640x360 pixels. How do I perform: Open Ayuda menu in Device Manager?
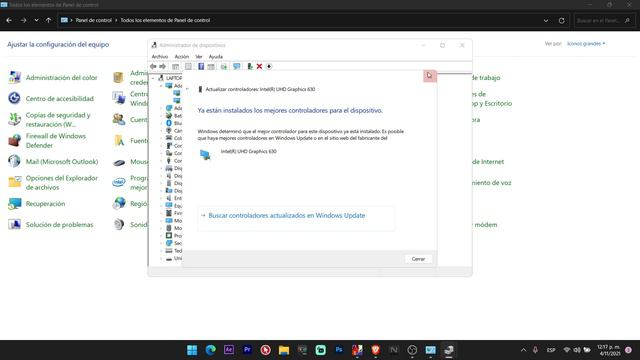click(216, 57)
